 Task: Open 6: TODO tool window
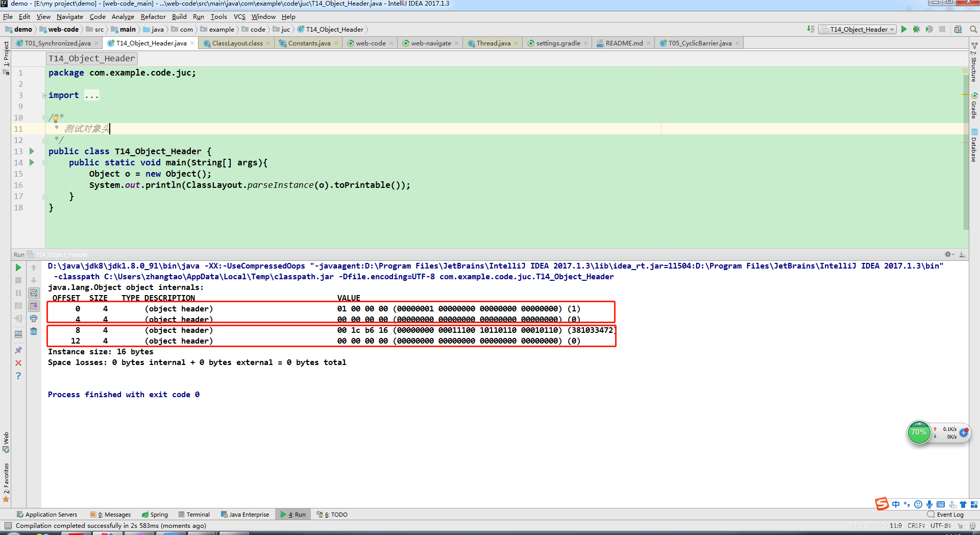click(332, 515)
